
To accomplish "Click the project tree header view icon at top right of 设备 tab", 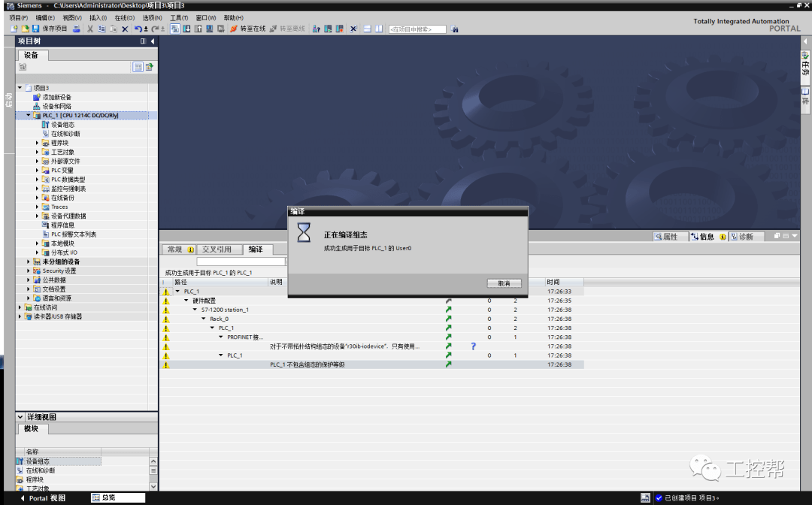I will tap(150, 67).
